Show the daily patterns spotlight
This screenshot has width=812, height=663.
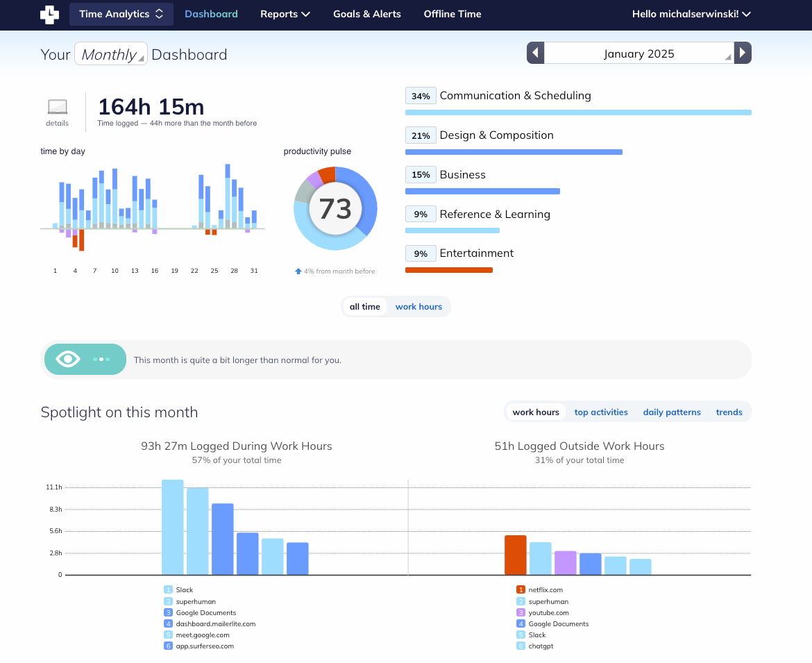671,412
